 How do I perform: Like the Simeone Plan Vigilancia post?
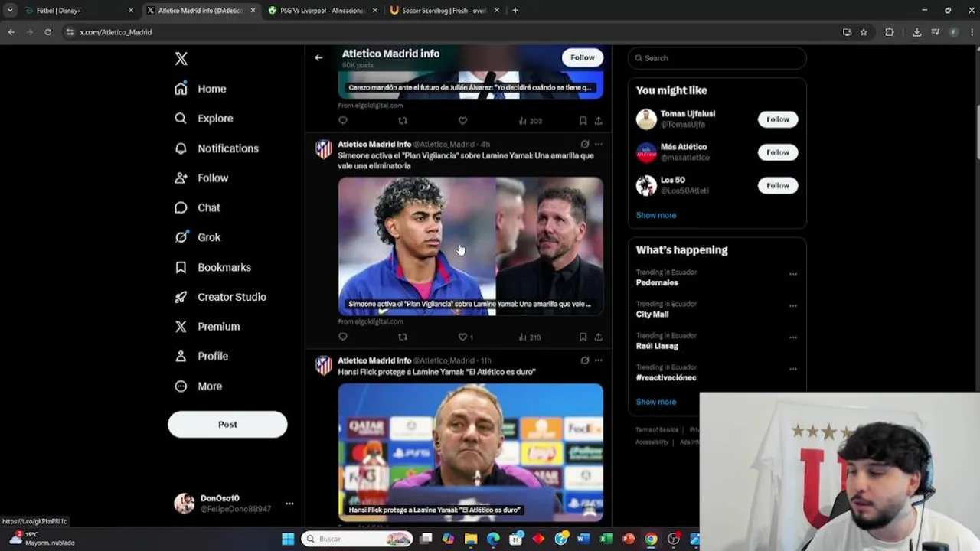462,337
